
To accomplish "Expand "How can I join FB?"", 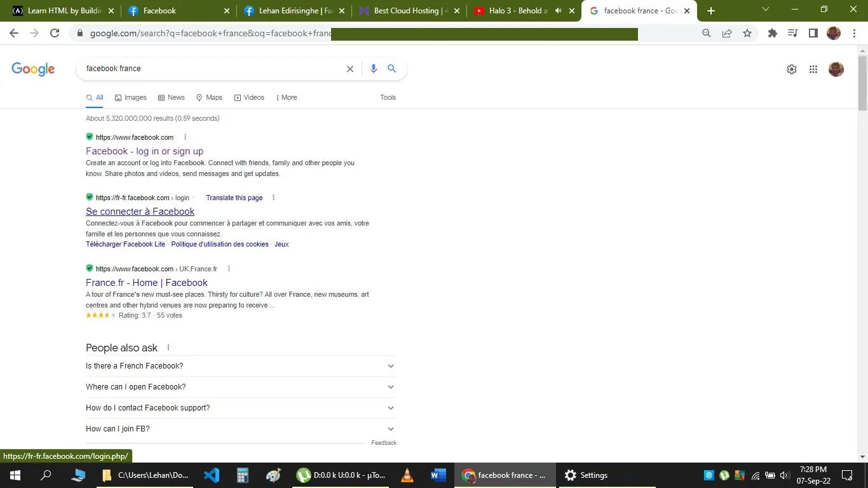I will point(241,429).
